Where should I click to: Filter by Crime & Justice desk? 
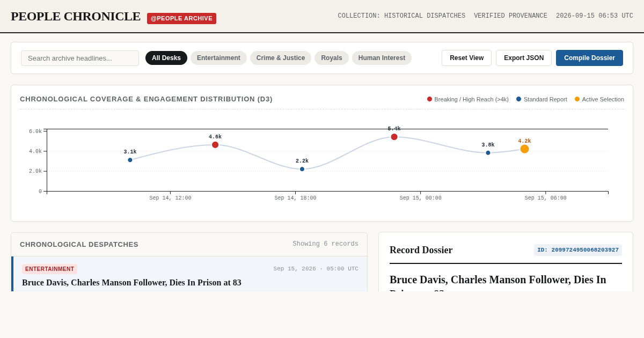pyautogui.click(x=281, y=58)
